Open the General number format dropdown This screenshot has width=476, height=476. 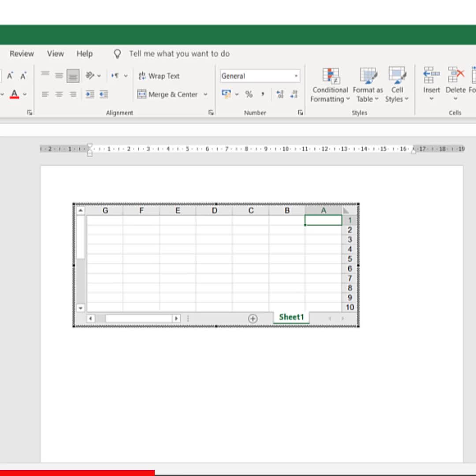tap(296, 76)
